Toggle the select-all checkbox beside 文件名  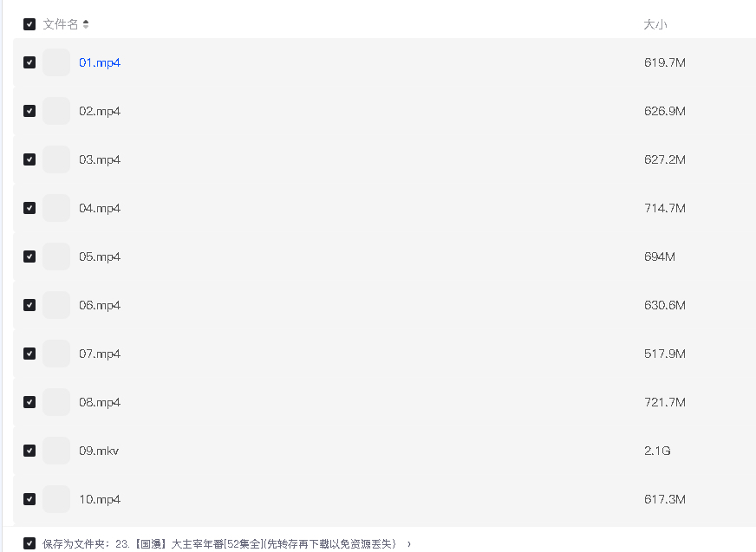tap(29, 24)
